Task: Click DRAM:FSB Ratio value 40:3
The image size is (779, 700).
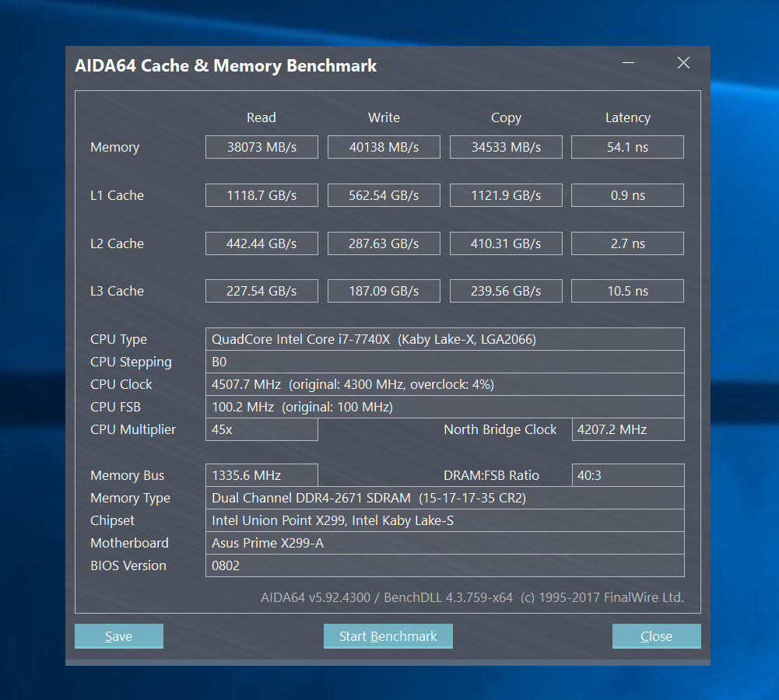Action: 628,475
